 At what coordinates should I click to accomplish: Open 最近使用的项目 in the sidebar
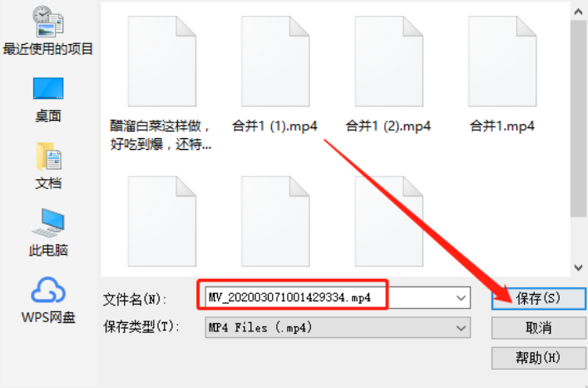(x=47, y=31)
